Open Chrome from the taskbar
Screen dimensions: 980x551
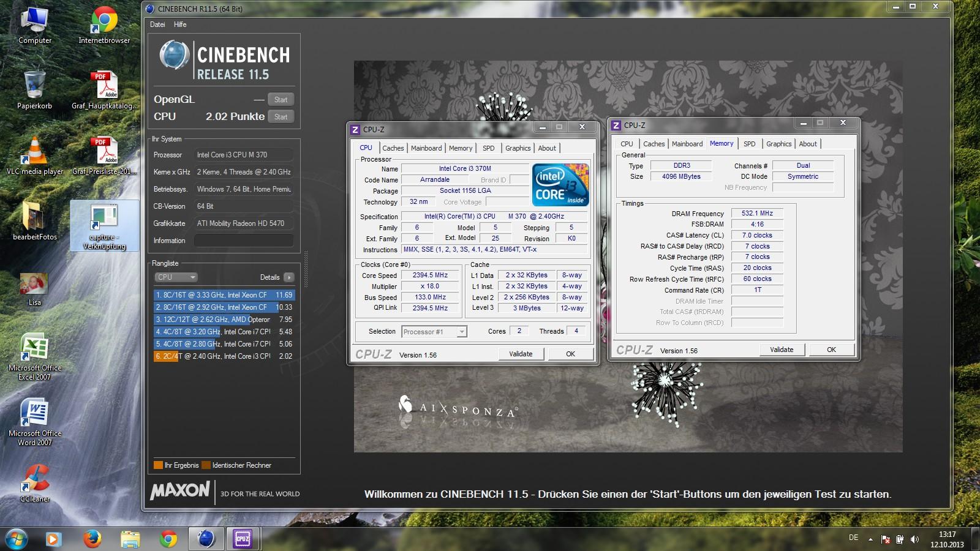(x=168, y=539)
